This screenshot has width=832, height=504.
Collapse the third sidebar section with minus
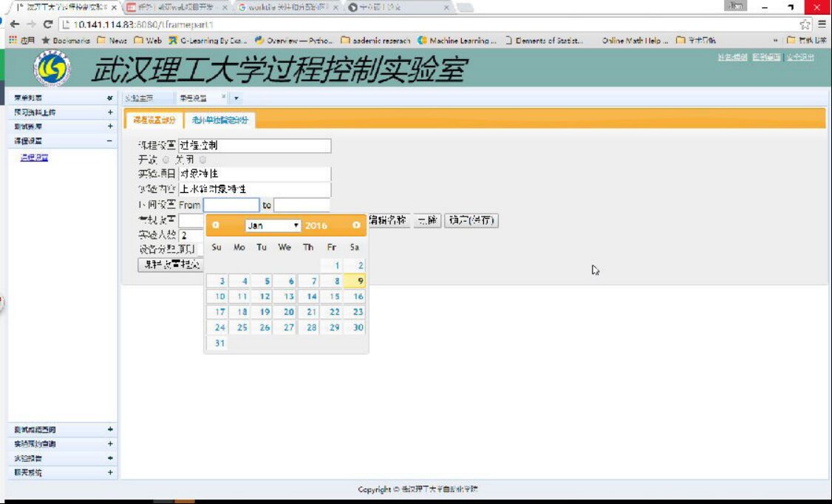(x=110, y=141)
